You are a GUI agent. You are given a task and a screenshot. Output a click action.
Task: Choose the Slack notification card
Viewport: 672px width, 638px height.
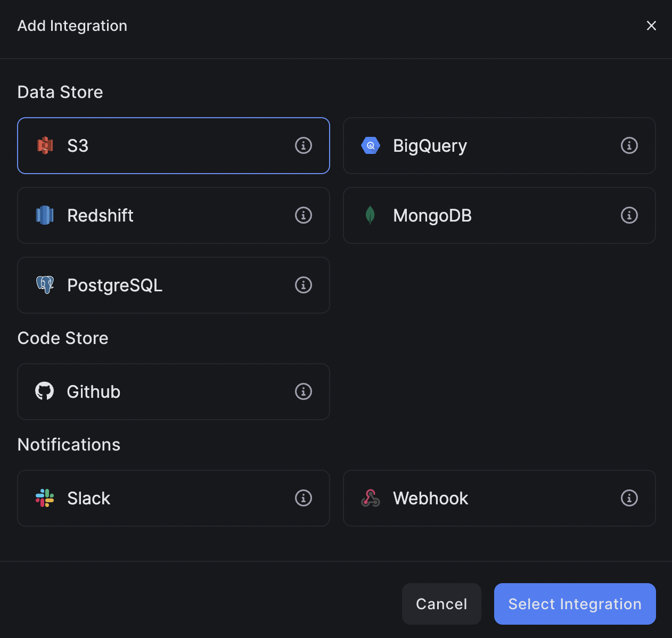tap(174, 498)
